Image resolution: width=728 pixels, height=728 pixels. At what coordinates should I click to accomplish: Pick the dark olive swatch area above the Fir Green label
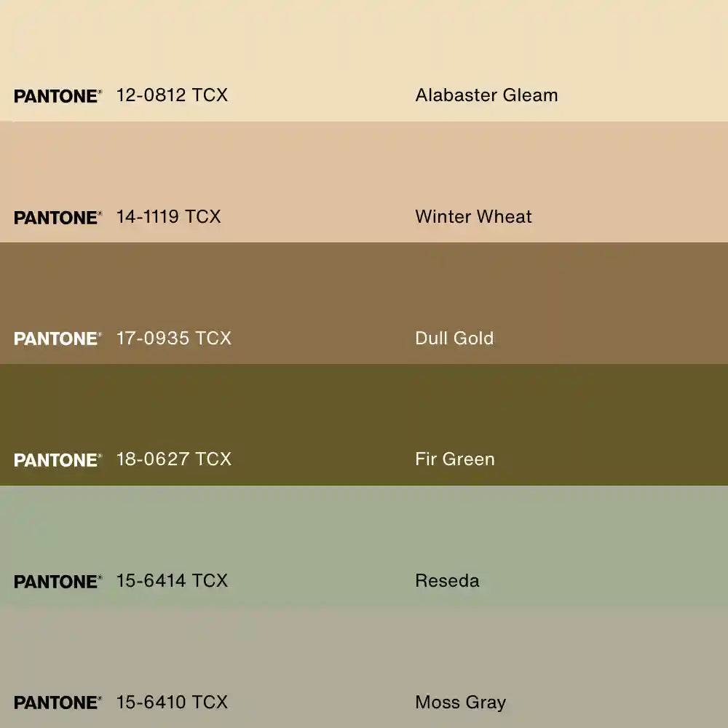(x=364, y=400)
